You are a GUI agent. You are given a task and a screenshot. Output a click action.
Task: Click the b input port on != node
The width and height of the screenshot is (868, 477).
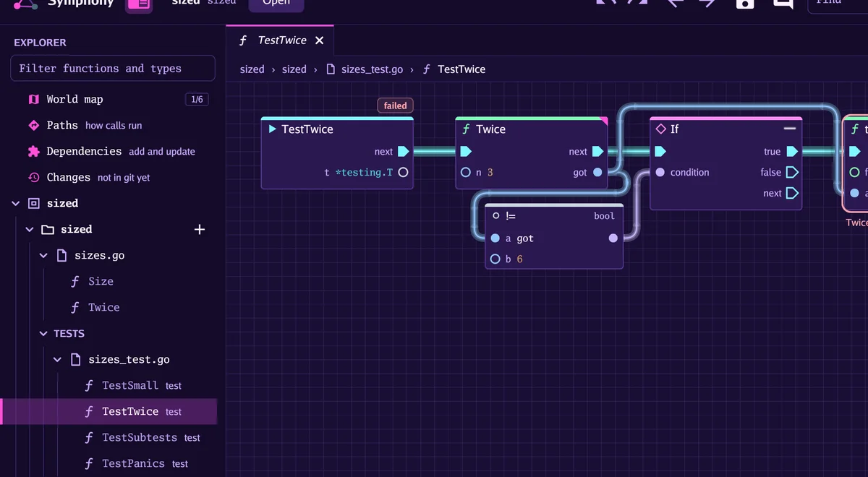495,259
